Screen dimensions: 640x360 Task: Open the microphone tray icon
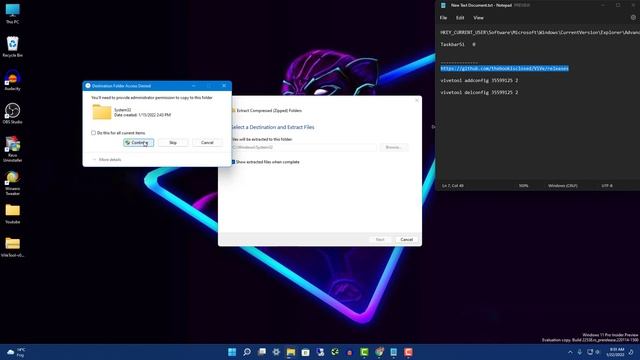[x=580, y=352]
